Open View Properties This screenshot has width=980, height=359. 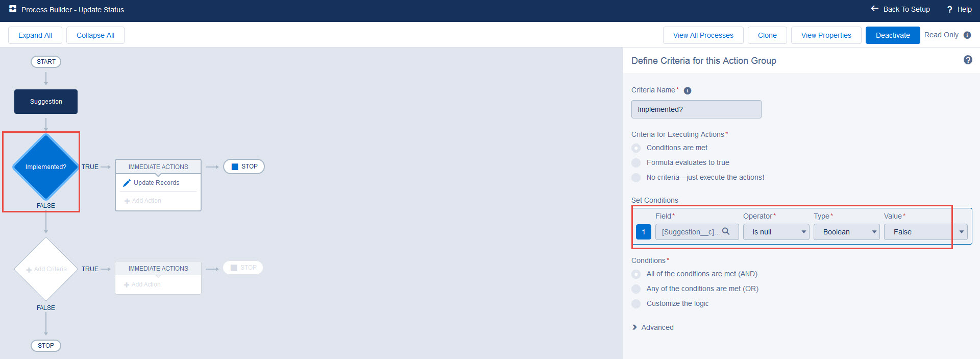(826, 35)
